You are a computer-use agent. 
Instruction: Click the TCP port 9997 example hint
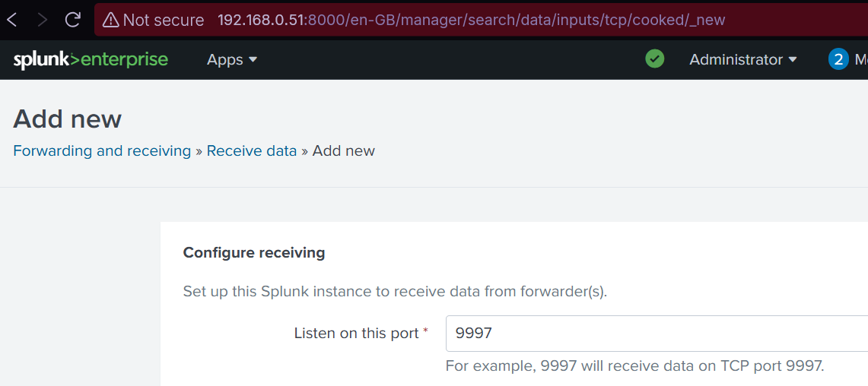click(634, 365)
